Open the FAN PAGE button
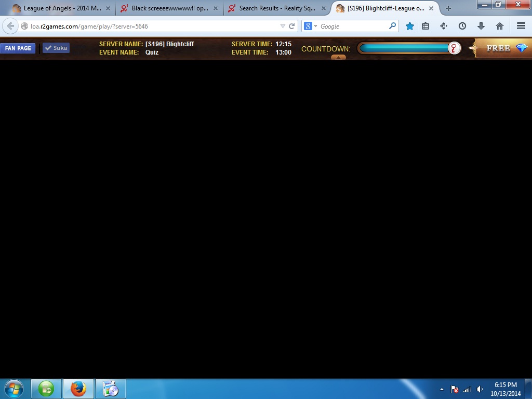This screenshot has width=532, height=399. 18,48
